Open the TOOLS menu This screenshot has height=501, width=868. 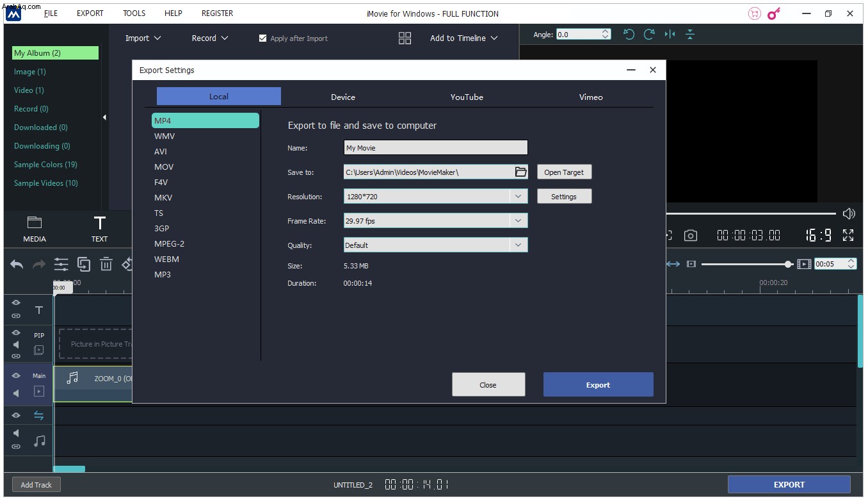point(134,13)
